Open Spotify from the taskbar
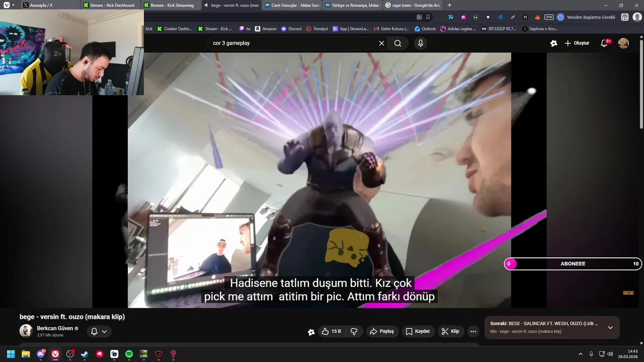This screenshot has height=362, width=644. point(129,354)
